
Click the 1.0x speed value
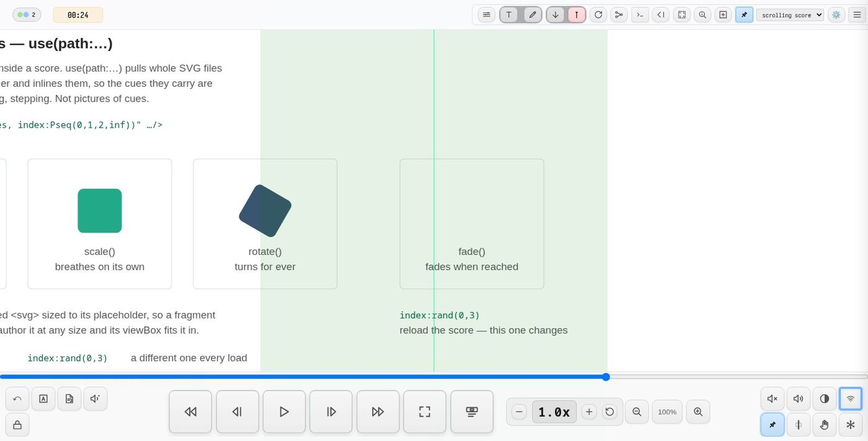point(554,412)
